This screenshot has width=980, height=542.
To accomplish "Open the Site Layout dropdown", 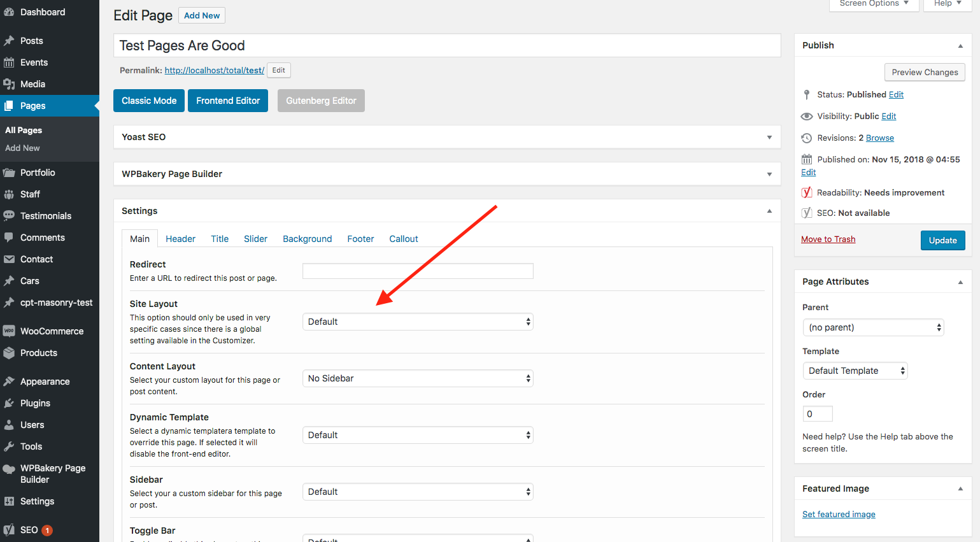I will point(417,321).
